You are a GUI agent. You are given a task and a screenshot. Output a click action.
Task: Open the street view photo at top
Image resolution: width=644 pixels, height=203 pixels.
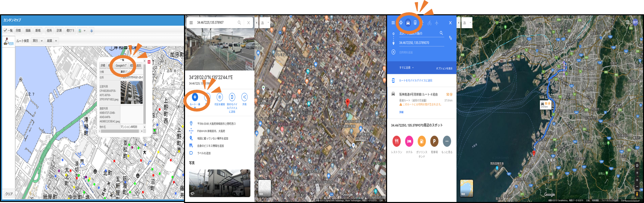tap(220, 49)
